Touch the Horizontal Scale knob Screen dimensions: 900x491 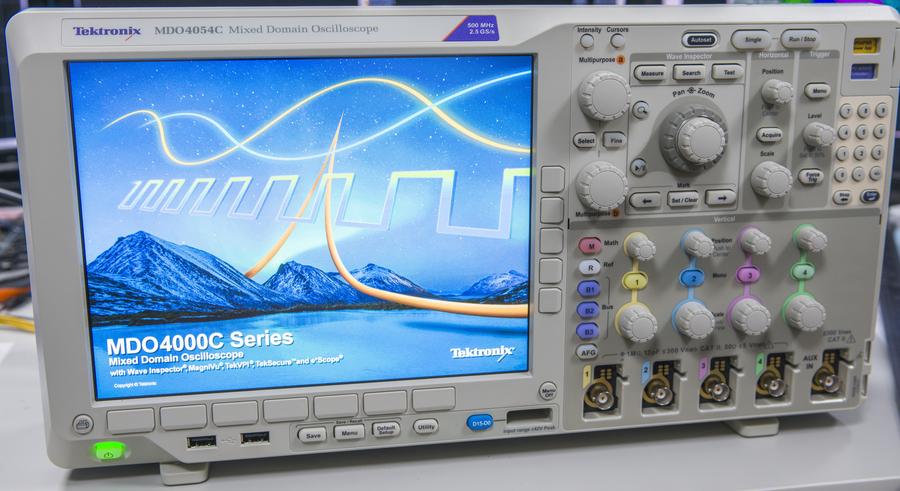[771, 179]
